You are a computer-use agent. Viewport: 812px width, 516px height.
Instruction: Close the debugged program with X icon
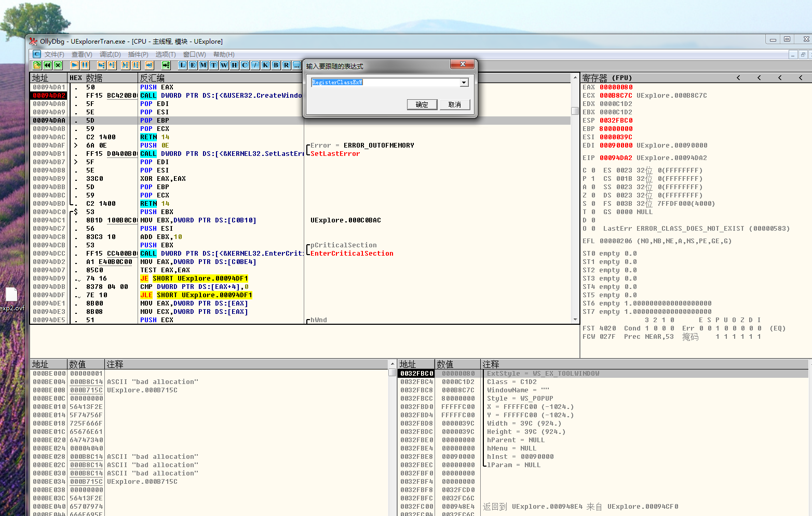point(58,65)
